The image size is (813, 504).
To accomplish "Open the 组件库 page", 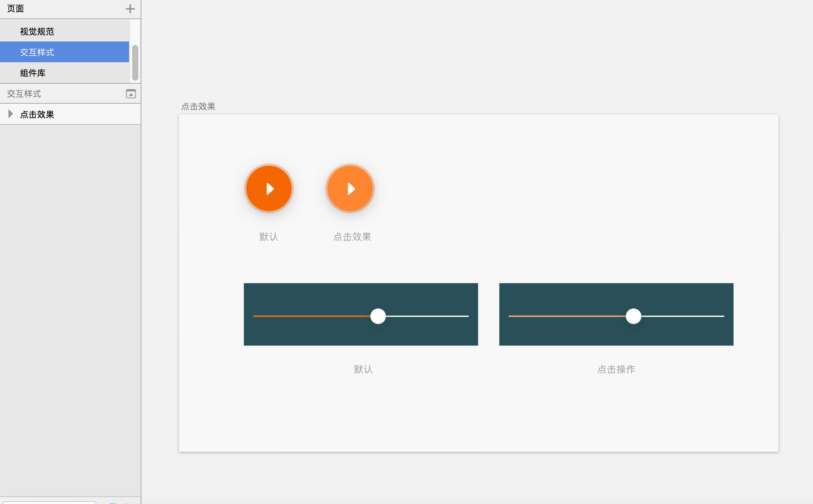I will (33, 73).
